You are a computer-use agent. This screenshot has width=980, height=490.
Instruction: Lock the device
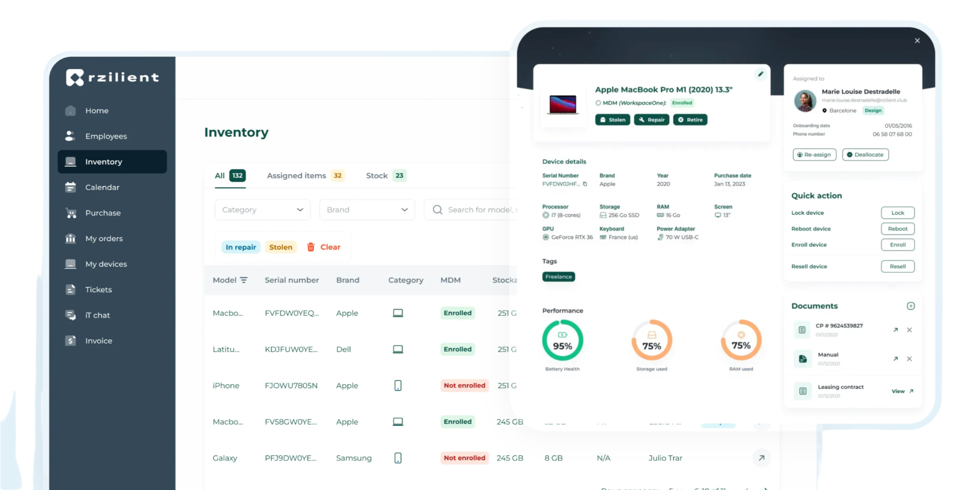[x=898, y=213]
